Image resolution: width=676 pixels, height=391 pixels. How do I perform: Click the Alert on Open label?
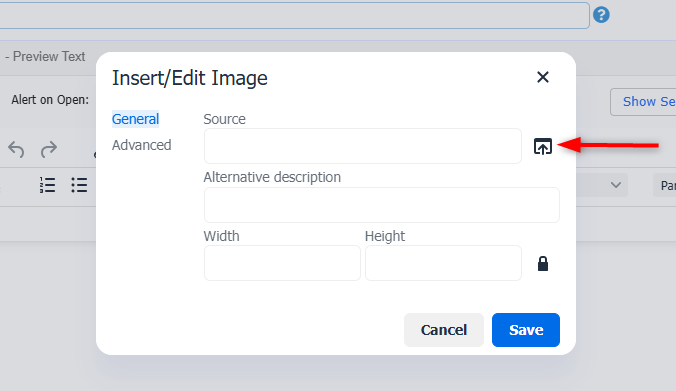50,100
